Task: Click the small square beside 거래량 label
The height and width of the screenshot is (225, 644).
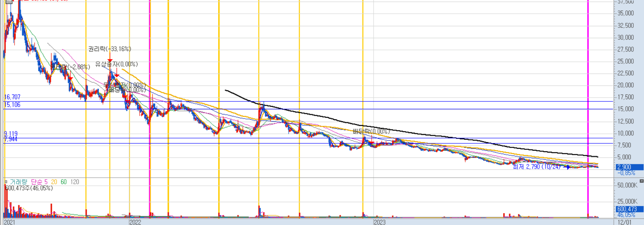Action: pyautogui.click(x=6, y=182)
